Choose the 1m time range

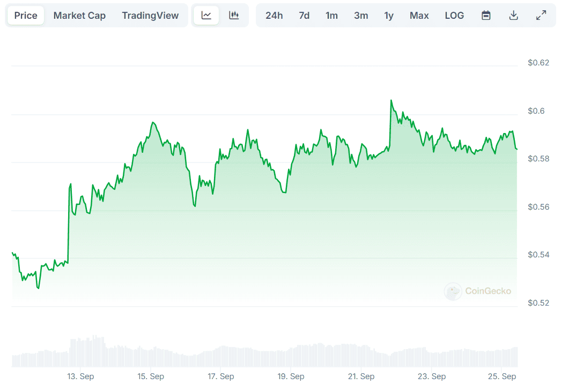(331, 16)
